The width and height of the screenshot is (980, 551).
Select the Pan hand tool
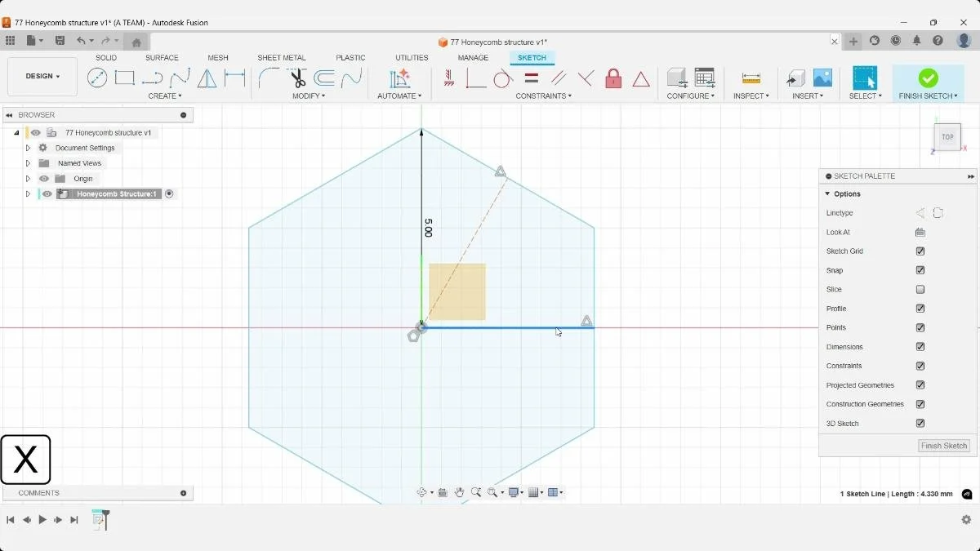pos(459,492)
